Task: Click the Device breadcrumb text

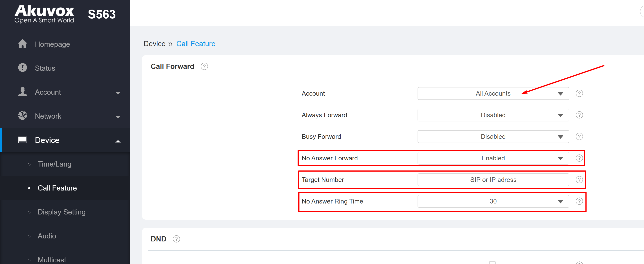Action: [155, 44]
